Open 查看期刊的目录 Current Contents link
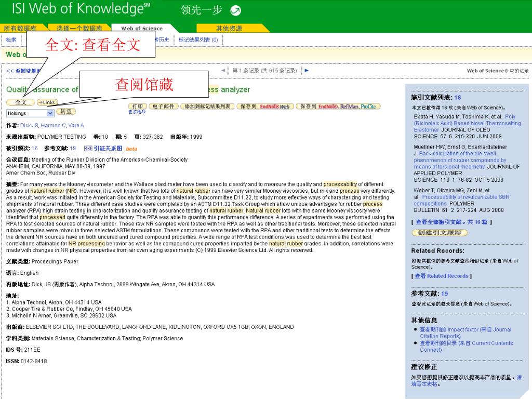The height and width of the screenshot is (399, 532). [466, 347]
